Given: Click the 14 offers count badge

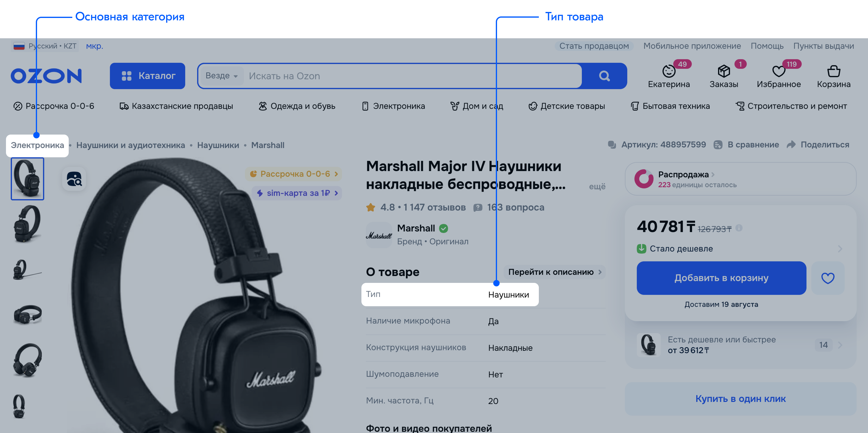Looking at the screenshot, I should pos(823,345).
